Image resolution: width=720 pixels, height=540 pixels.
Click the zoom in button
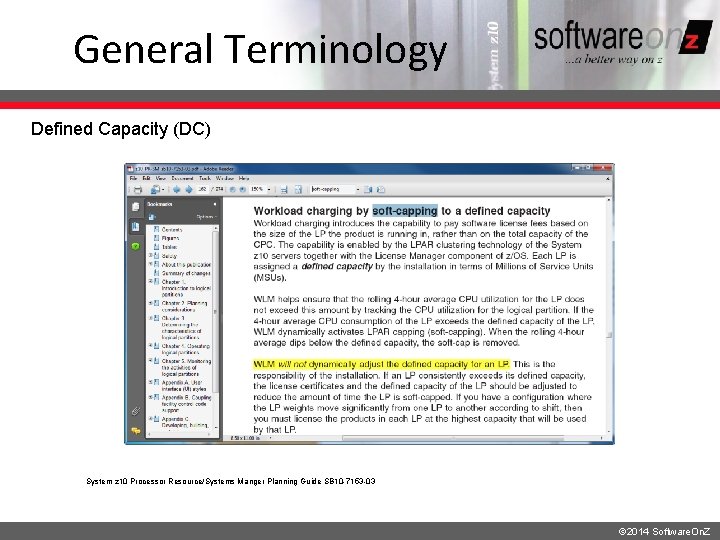(242, 189)
